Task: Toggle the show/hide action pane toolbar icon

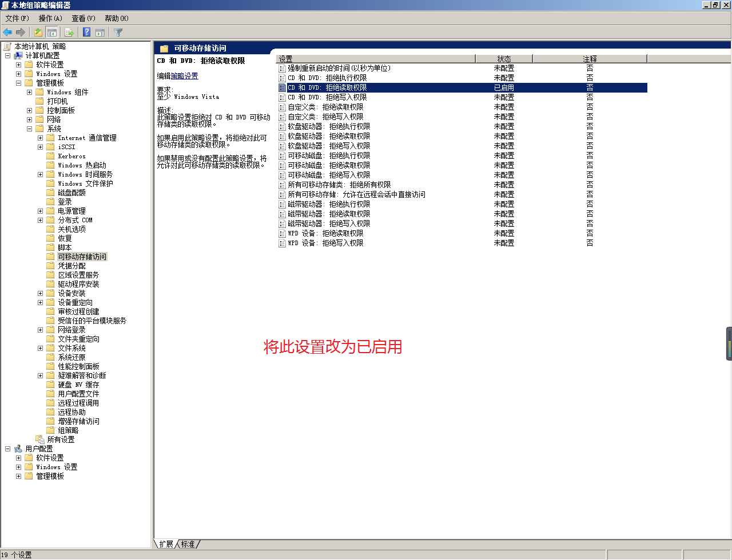Action: 100,33
